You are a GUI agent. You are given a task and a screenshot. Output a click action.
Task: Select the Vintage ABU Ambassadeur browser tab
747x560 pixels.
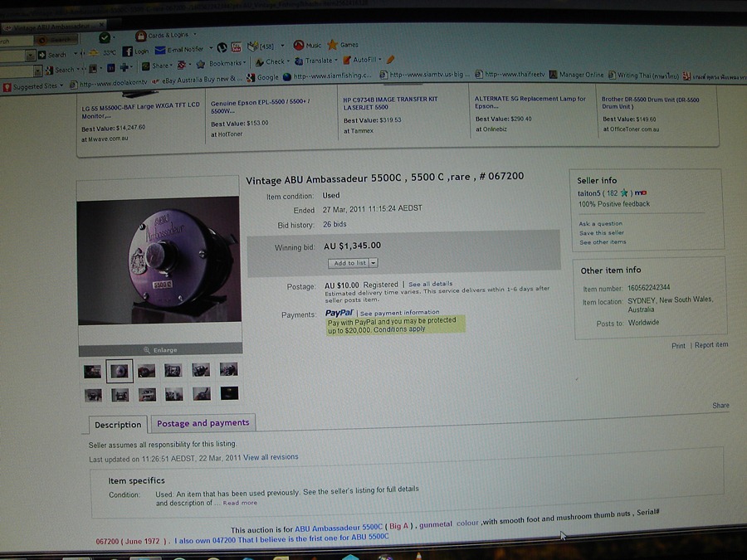[53, 27]
